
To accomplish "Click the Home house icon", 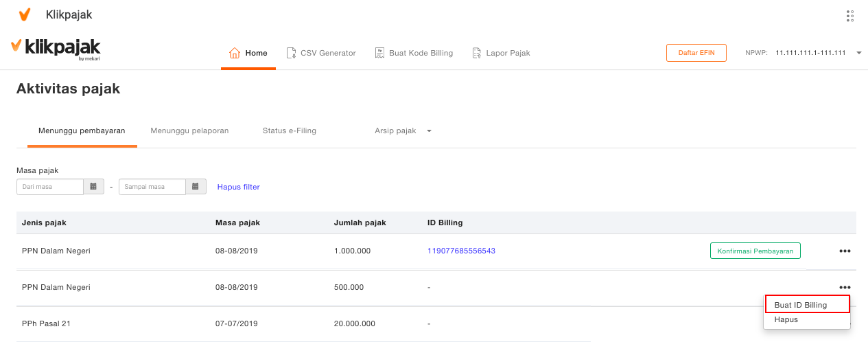I will tap(235, 53).
